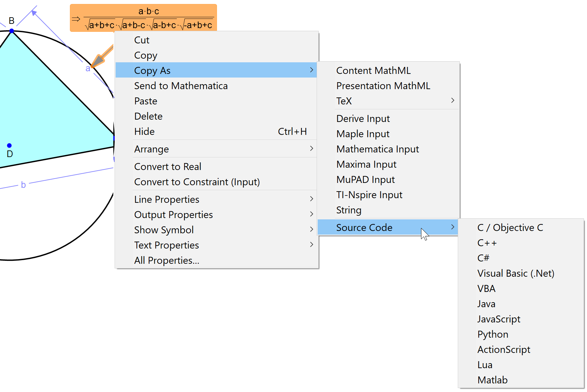Select Send to Mathematica

181,86
